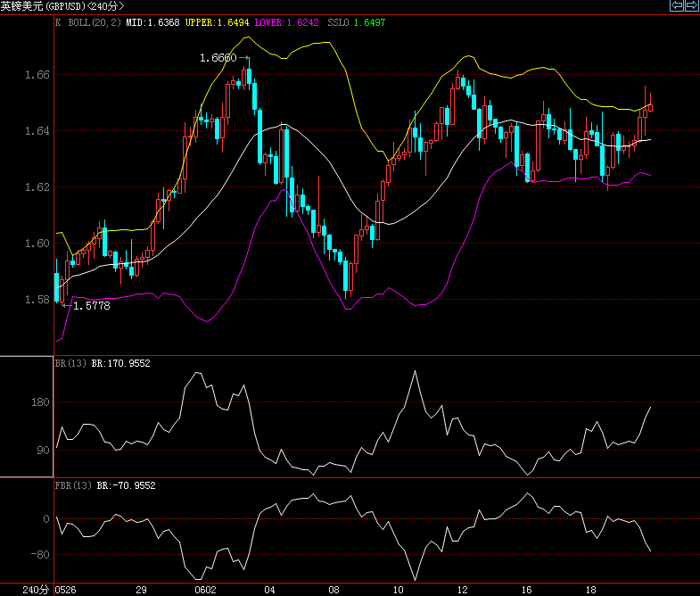Click the 12 date on time axis
The image size is (700, 596).
pyautogui.click(x=463, y=590)
